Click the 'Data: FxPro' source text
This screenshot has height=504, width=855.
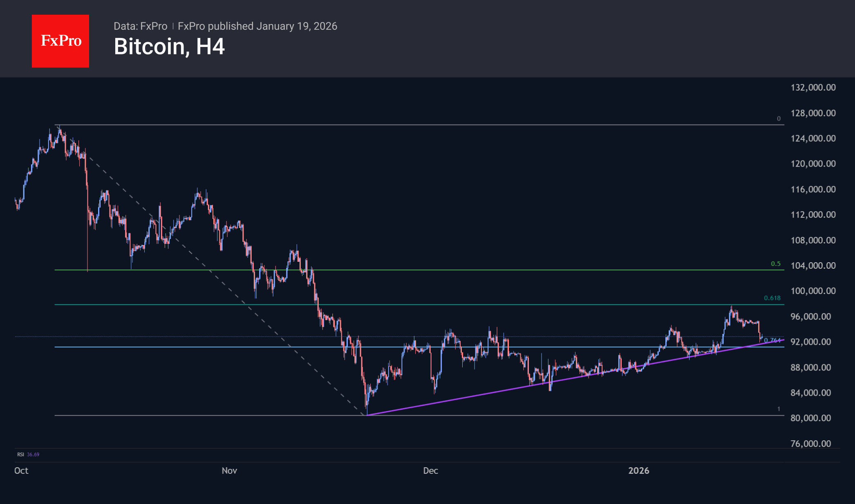click(x=140, y=26)
